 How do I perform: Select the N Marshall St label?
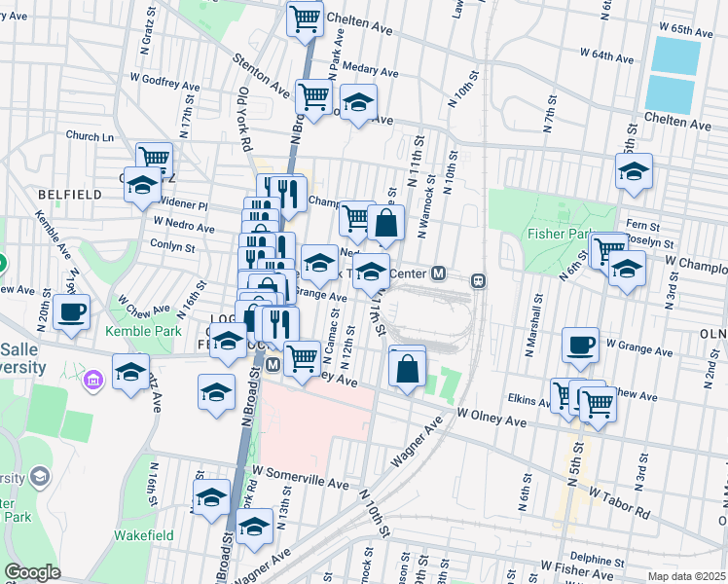pyautogui.click(x=533, y=325)
